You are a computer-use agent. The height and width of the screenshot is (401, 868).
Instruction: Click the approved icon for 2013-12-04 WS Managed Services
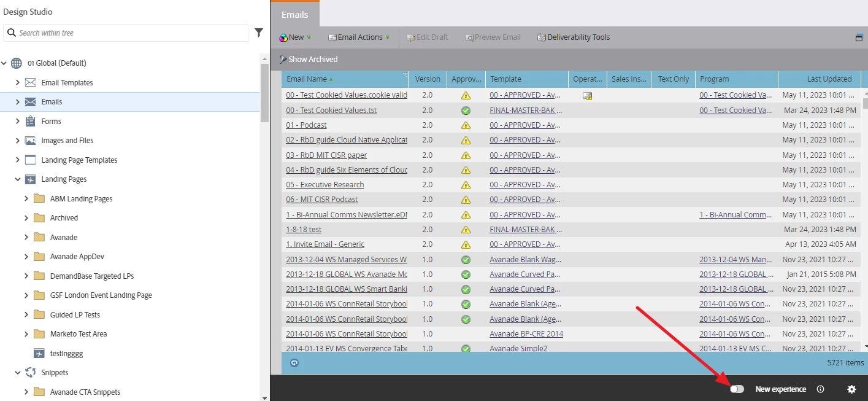[x=466, y=260]
